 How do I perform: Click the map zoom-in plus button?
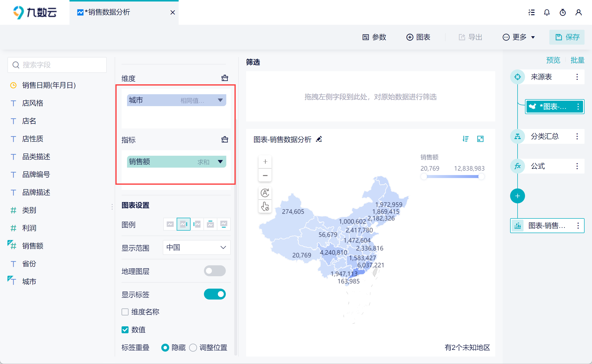(x=265, y=162)
